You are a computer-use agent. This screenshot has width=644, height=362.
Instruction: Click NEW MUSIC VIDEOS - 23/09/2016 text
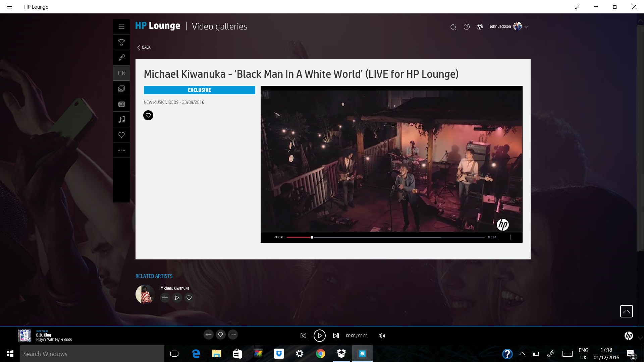[x=174, y=102]
